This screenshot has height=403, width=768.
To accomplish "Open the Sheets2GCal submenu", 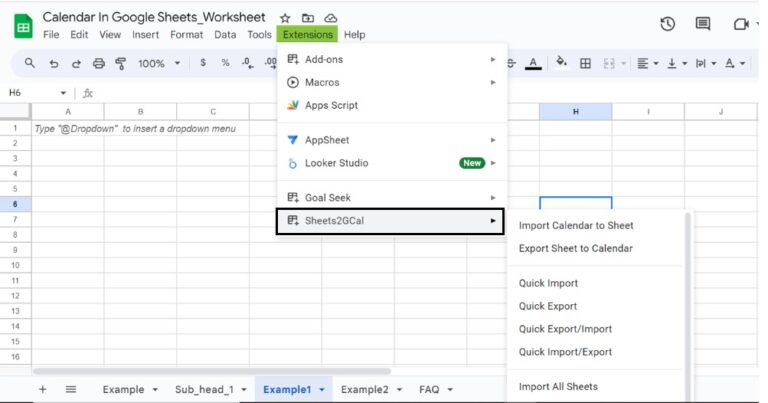I will point(390,221).
